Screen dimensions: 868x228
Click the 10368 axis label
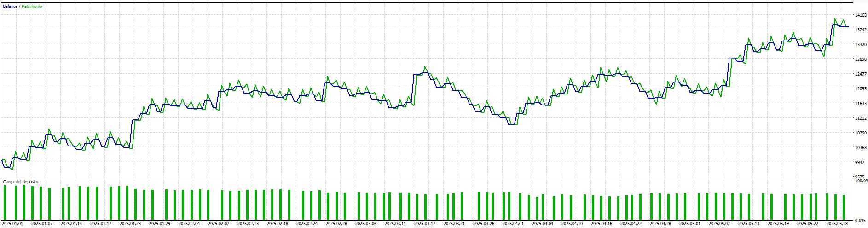coord(861,148)
